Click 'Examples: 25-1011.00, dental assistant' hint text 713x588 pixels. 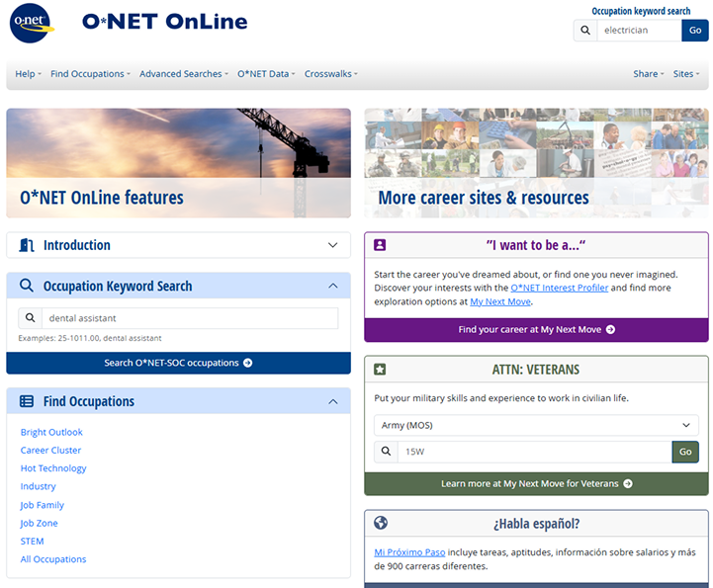90,338
